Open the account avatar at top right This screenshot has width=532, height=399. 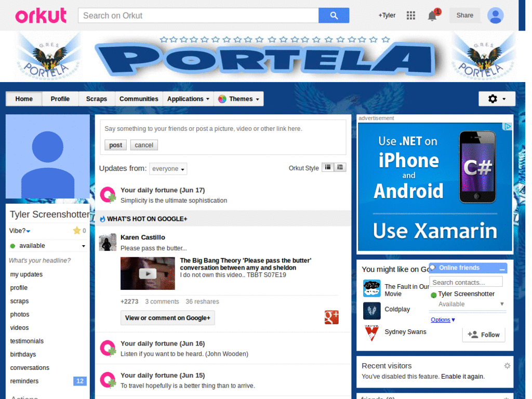click(x=495, y=16)
